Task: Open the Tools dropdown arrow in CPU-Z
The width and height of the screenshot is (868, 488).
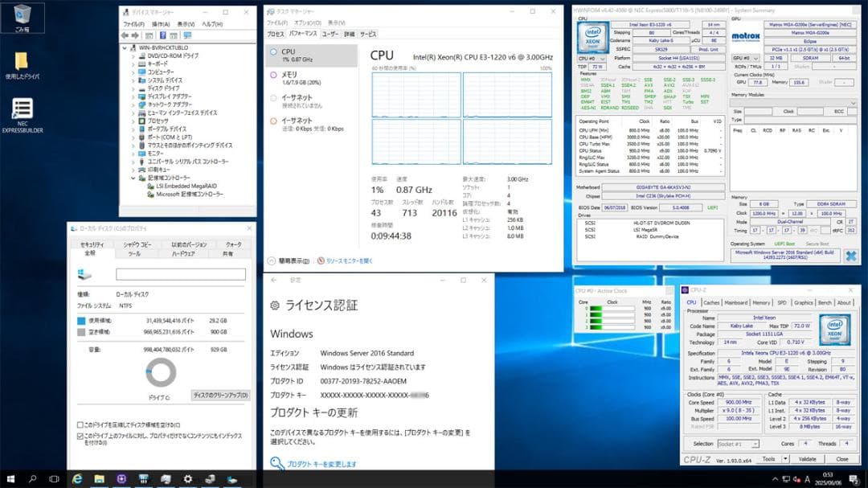Action: coord(785,458)
